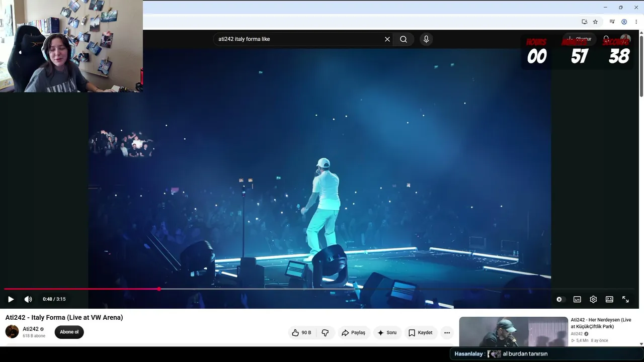Switch to theater mode view

(x=609, y=299)
